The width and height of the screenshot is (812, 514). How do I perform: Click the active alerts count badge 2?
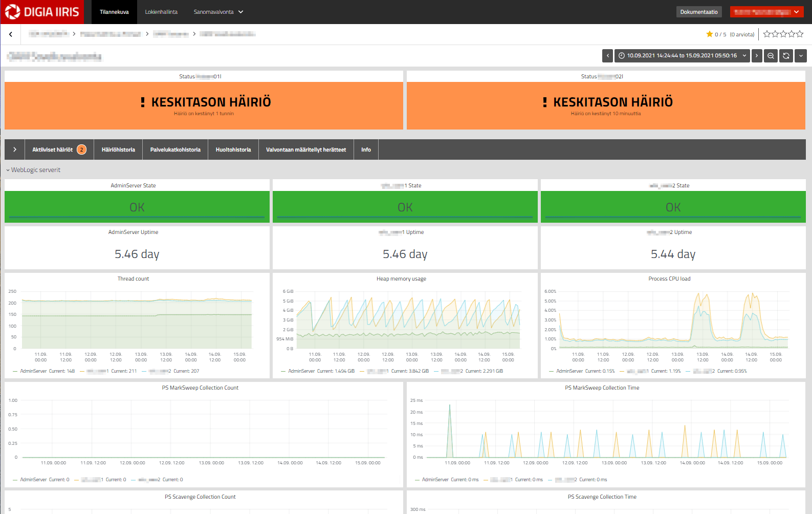click(81, 149)
